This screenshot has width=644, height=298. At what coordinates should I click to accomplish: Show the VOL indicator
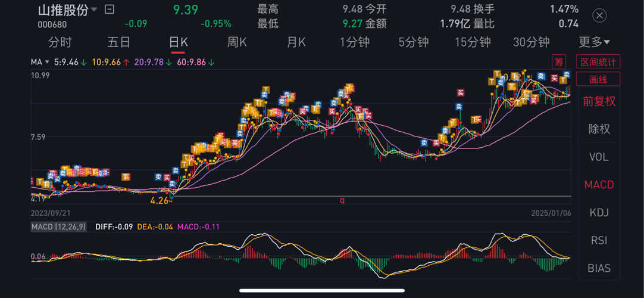pos(599,157)
